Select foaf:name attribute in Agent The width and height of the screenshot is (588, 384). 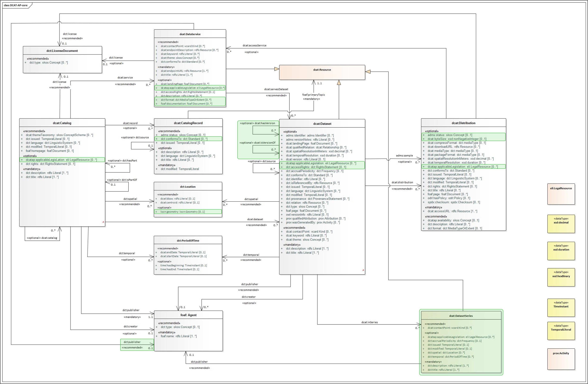pyautogui.click(x=179, y=336)
